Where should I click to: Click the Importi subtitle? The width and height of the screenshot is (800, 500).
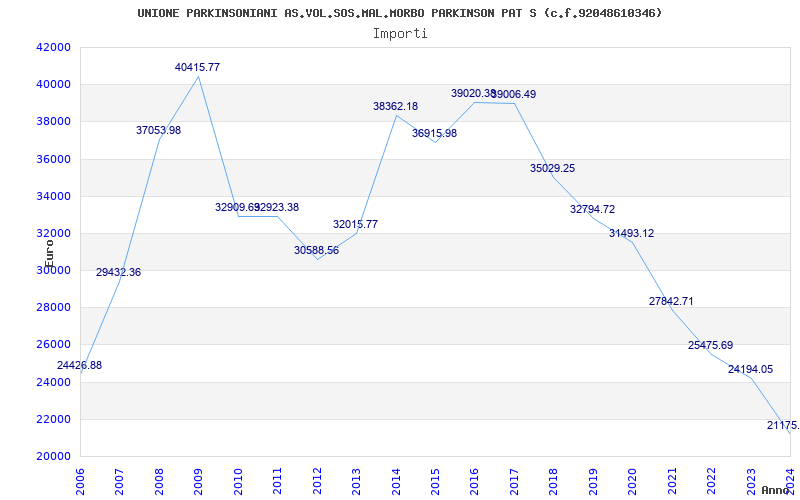pyautogui.click(x=400, y=34)
